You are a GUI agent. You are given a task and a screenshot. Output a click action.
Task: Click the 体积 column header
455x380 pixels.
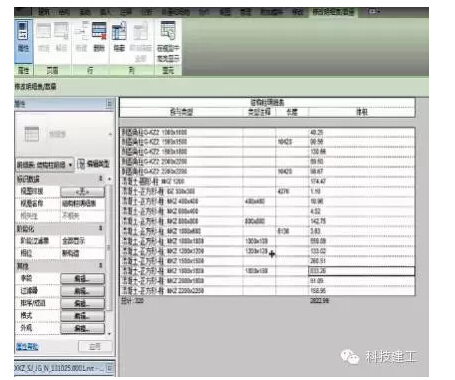point(362,112)
